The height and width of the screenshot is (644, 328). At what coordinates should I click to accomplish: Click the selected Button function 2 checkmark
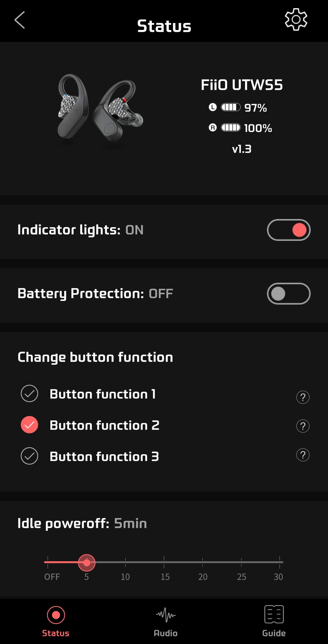(29, 425)
